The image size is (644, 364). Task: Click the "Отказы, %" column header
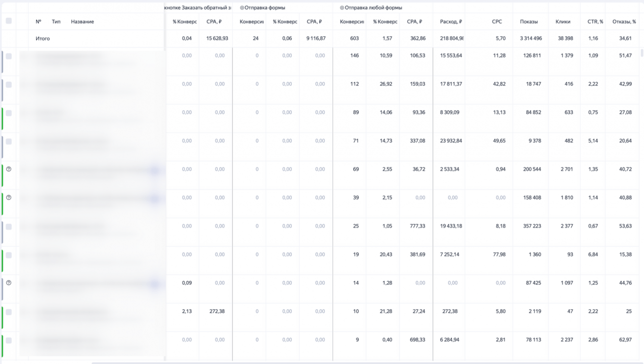624,22
